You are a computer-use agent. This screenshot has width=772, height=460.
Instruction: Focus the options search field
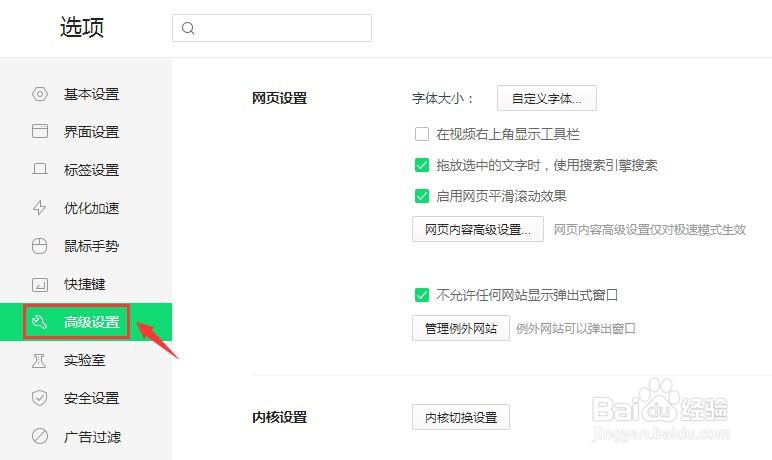coord(272,28)
